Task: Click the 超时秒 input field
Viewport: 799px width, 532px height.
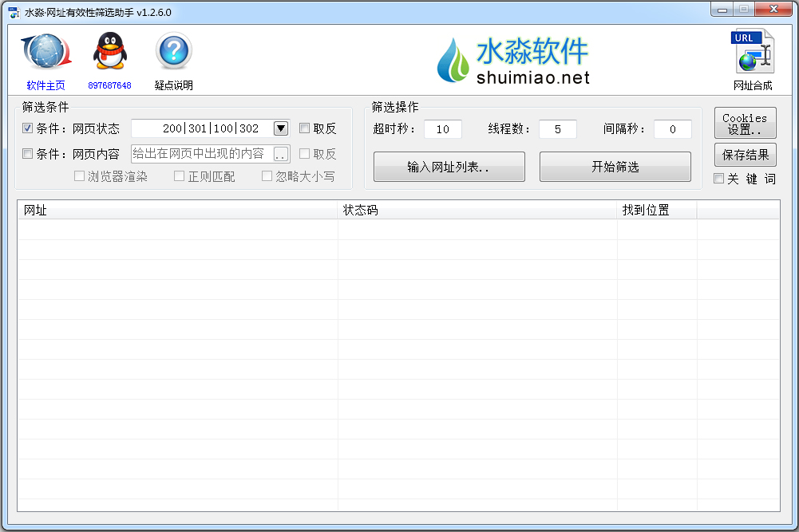Action: (443, 129)
